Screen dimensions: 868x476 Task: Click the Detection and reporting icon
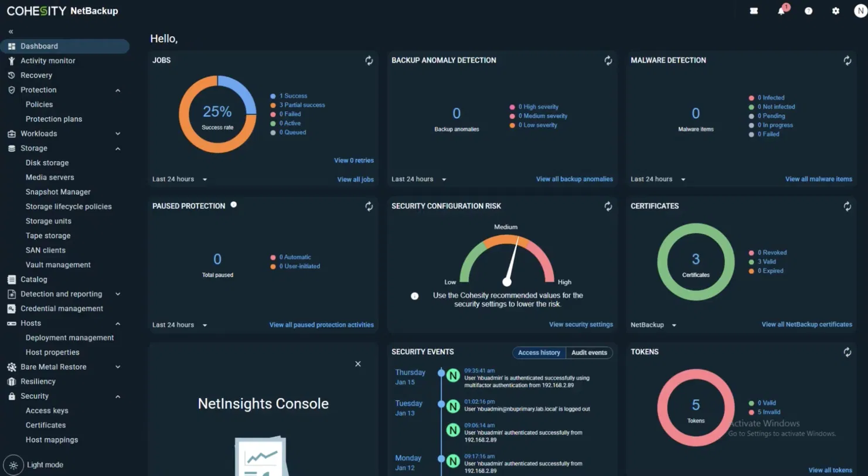tap(12, 294)
